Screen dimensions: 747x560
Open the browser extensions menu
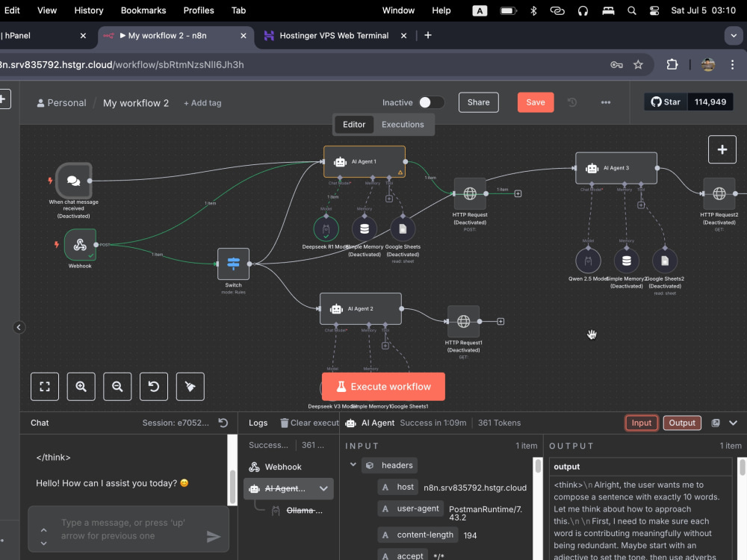[672, 65]
